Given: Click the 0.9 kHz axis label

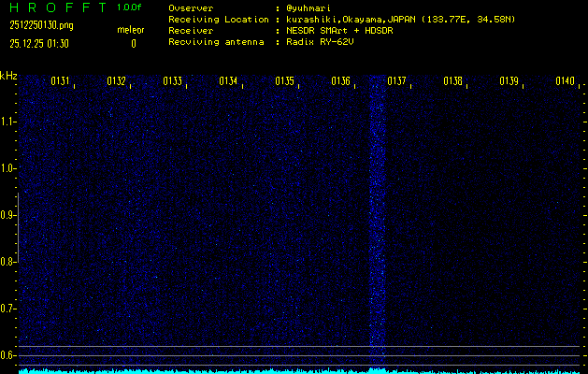Looking at the screenshot, I should pos(7,215).
